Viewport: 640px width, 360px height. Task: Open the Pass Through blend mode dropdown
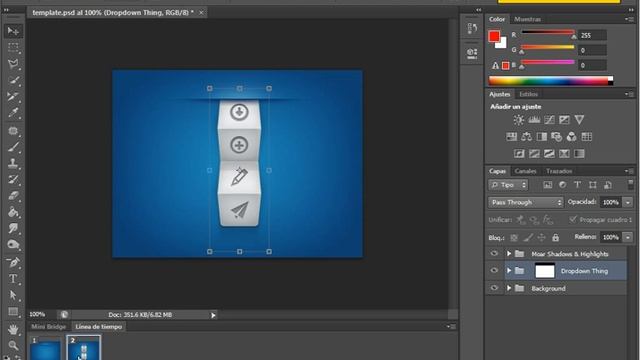point(525,202)
